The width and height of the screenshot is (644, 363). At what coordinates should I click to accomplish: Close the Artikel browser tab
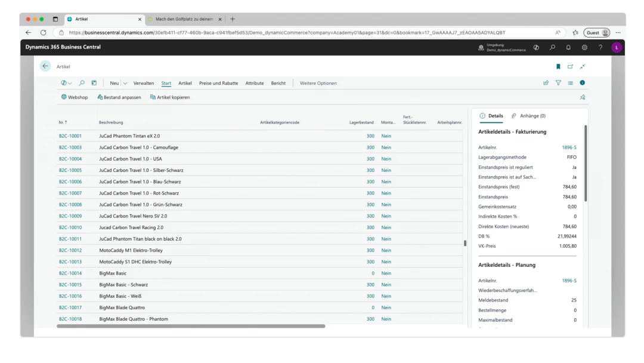(x=140, y=19)
